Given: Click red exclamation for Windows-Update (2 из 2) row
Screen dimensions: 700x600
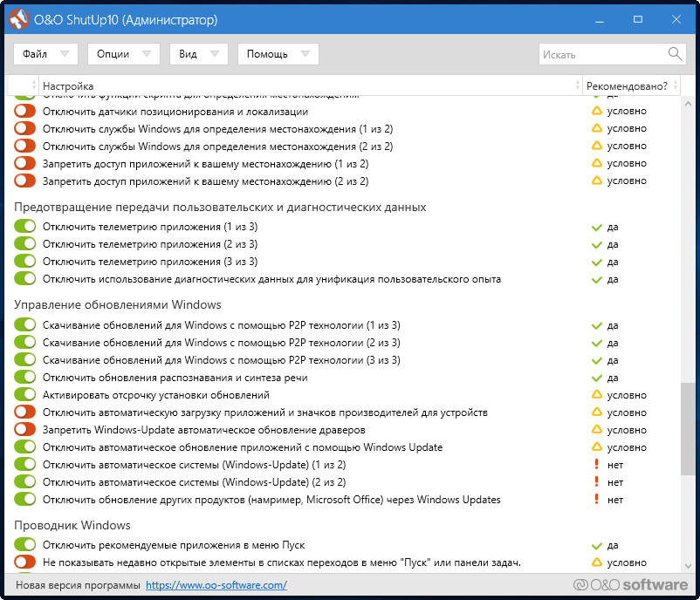Looking at the screenshot, I should [x=596, y=481].
